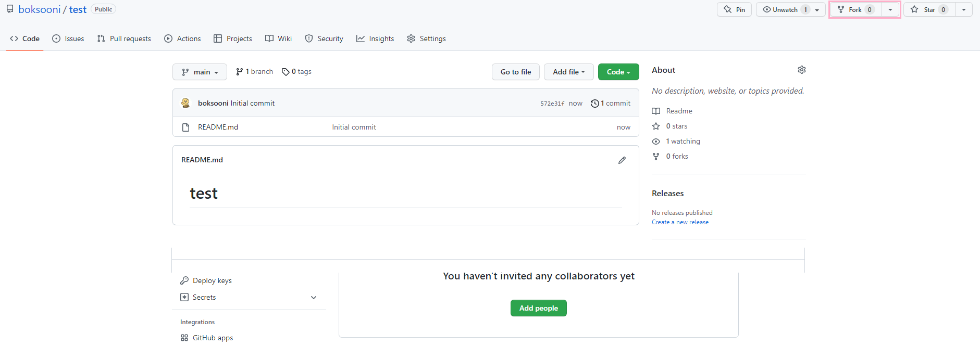Click the file icon beside README.md
This screenshot has width=980, height=346.
pyautogui.click(x=185, y=127)
